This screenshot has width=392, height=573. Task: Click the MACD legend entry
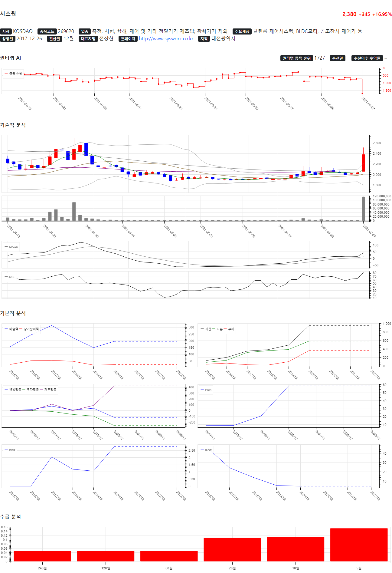[x=11, y=247]
